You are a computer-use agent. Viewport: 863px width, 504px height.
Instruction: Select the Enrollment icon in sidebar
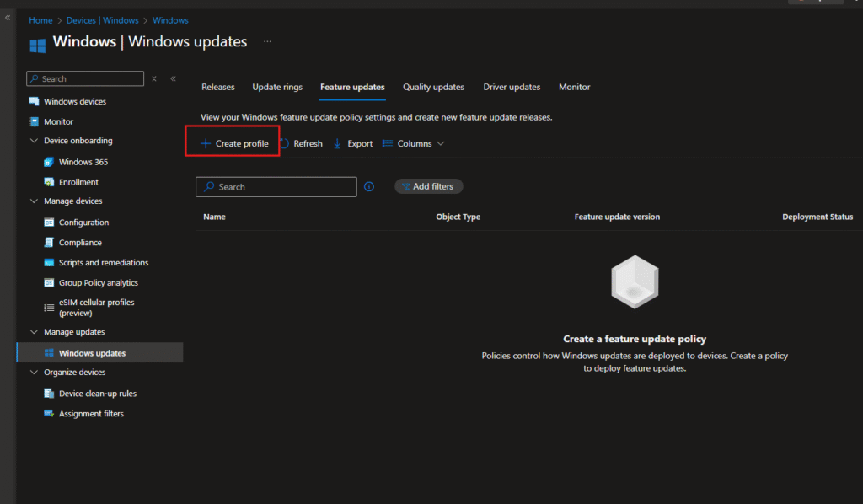tap(50, 182)
